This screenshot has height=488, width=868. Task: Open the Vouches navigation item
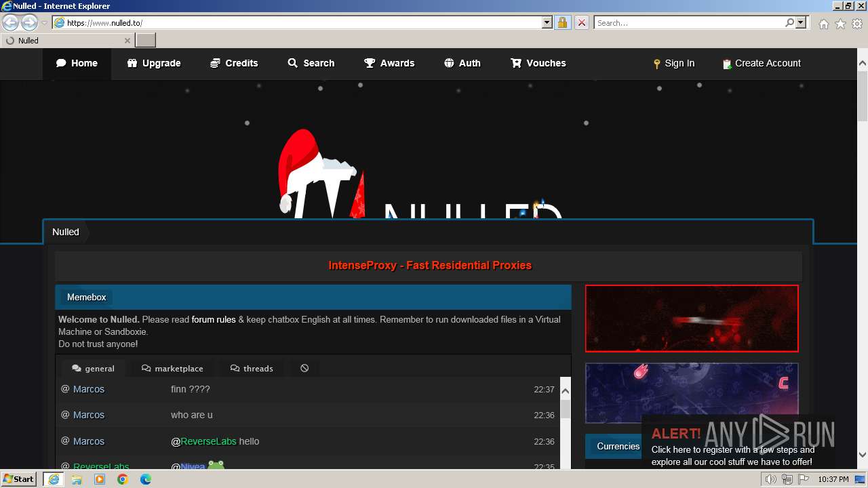click(538, 63)
